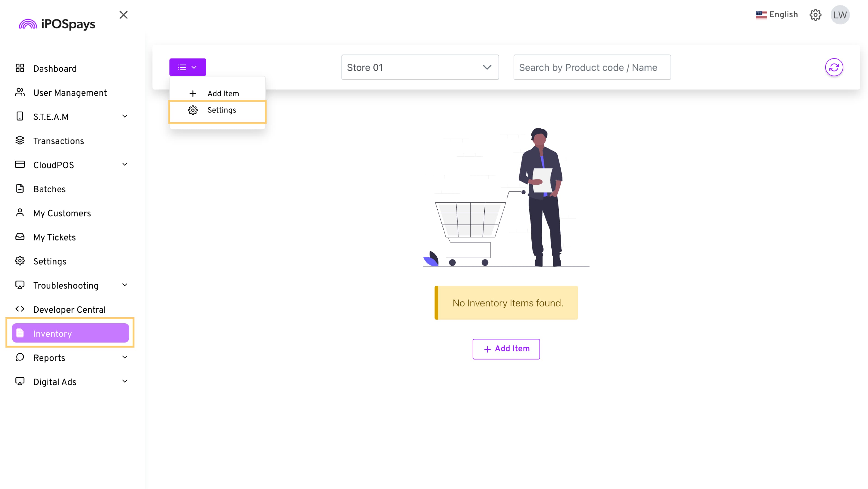The height and width of the screenshot is (489, 868).
Task: Expand the CloudPOS submenu chevron
Action: 125,165
